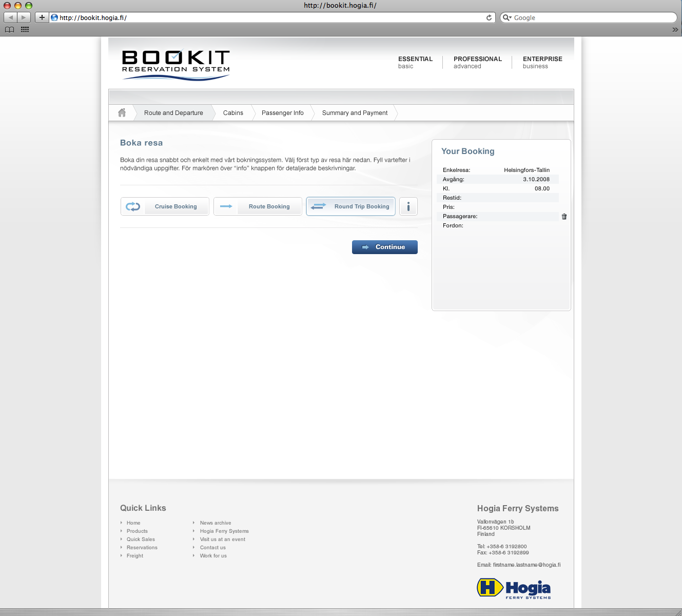Follow the Reservations quick link

142,548
